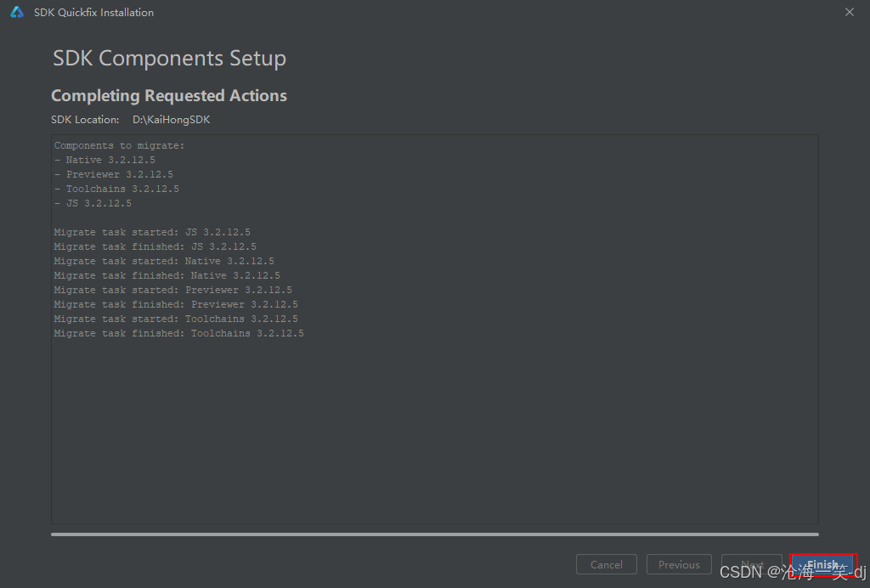The width and height of the screenshot is (870, 588).
Task: Select the '- Native 3.2.12.5' log line
Action: 105,160
